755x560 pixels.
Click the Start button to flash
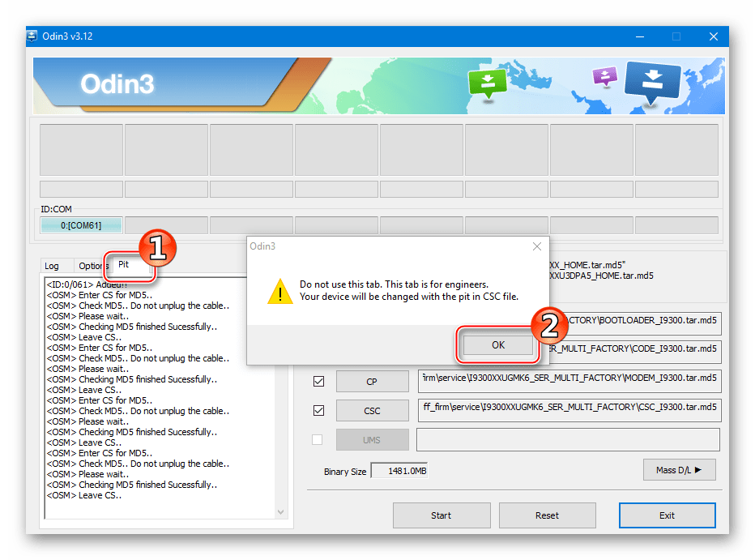coord(441,515)
